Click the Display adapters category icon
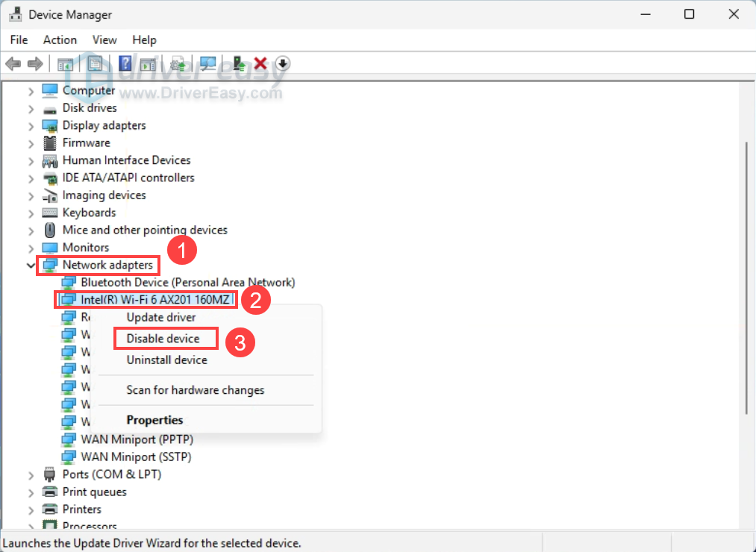Screen dimensions: 756x552 pos(50,125)
